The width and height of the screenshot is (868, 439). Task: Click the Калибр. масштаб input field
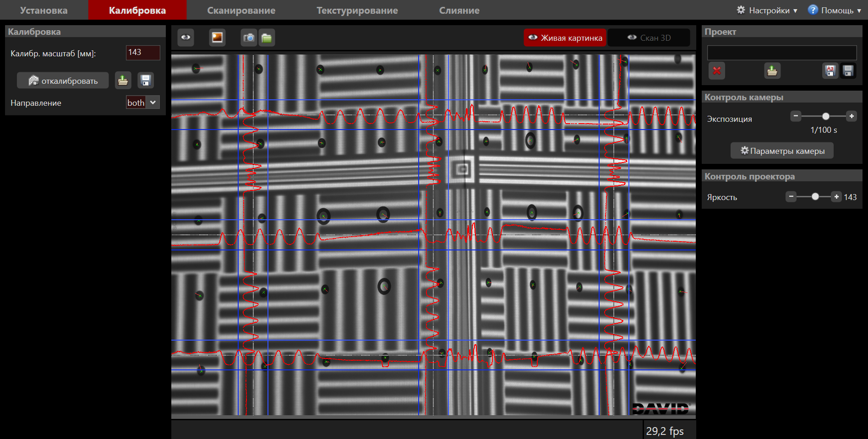143,53
